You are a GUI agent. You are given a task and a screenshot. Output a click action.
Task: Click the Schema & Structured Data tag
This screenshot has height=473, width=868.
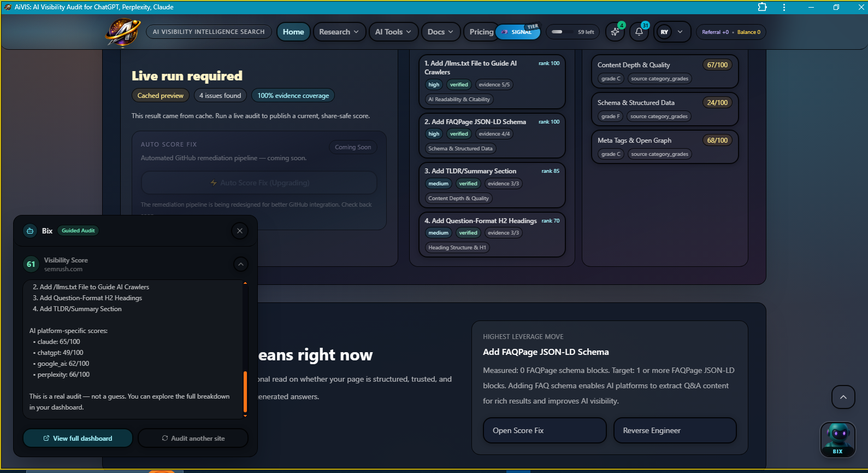460,149
